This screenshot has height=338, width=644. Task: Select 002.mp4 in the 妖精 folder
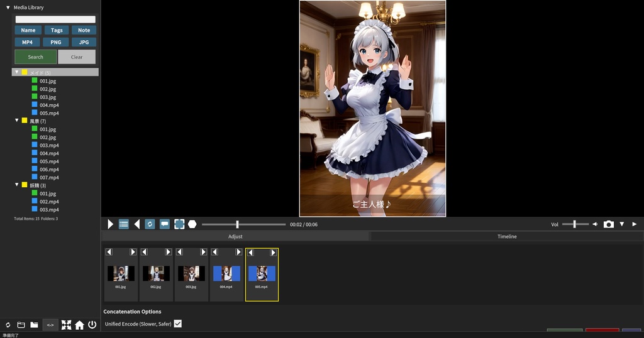point(49,202)
